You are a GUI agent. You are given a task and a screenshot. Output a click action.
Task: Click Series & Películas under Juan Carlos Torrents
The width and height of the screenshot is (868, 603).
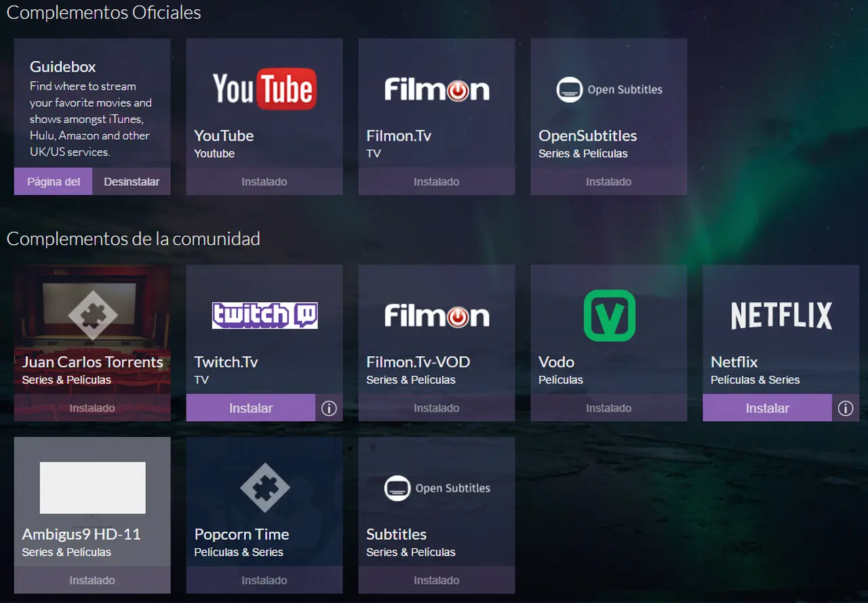pyautogui.click(x=66, y=380)
